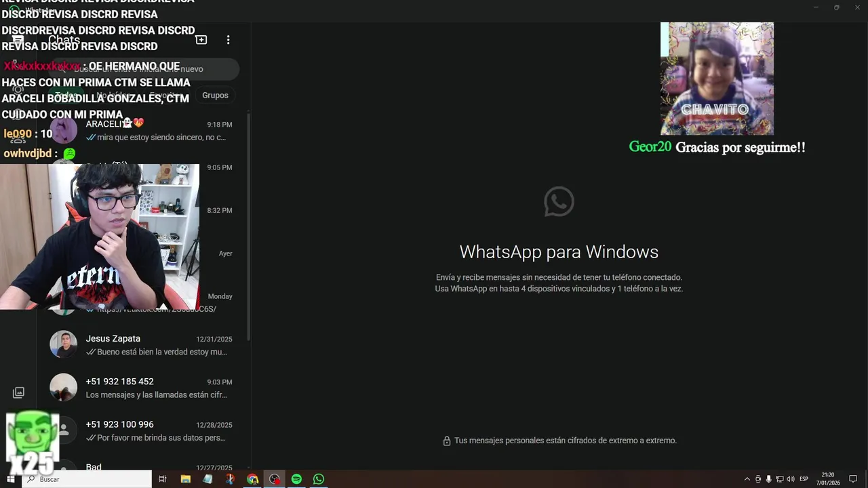Click the WhatsApp taskbar icon
Viewport: 868px width, 488px height.
tap(319, 479)
